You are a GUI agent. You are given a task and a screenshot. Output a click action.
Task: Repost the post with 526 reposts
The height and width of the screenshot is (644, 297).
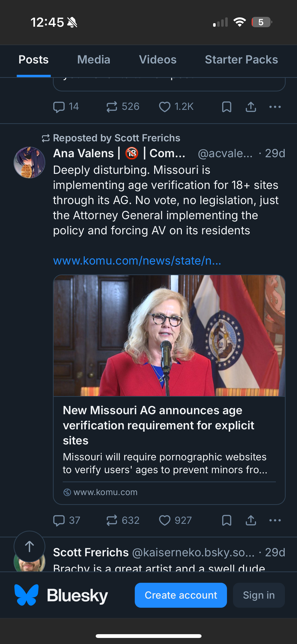pyautogui.click(x=123, y=107)
